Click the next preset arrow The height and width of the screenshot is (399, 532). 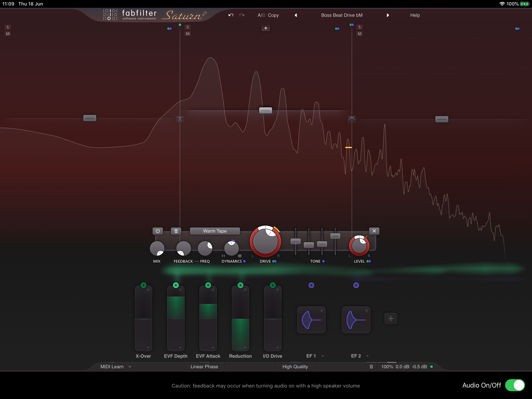click(388, 15)
